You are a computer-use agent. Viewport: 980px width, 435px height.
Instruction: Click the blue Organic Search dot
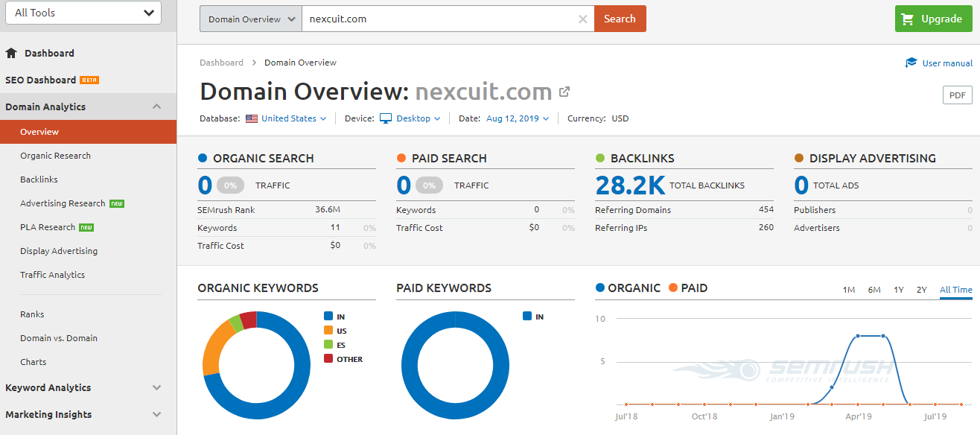[x=203, y=158]
